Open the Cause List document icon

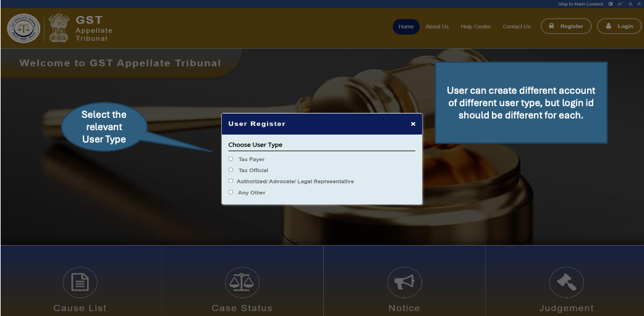(80, 282)
